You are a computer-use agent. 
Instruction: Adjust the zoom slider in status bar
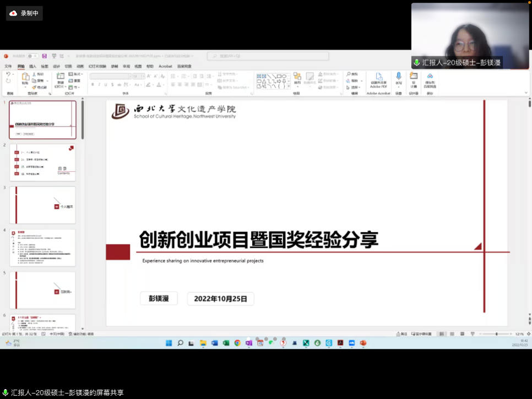pos(496,334)
